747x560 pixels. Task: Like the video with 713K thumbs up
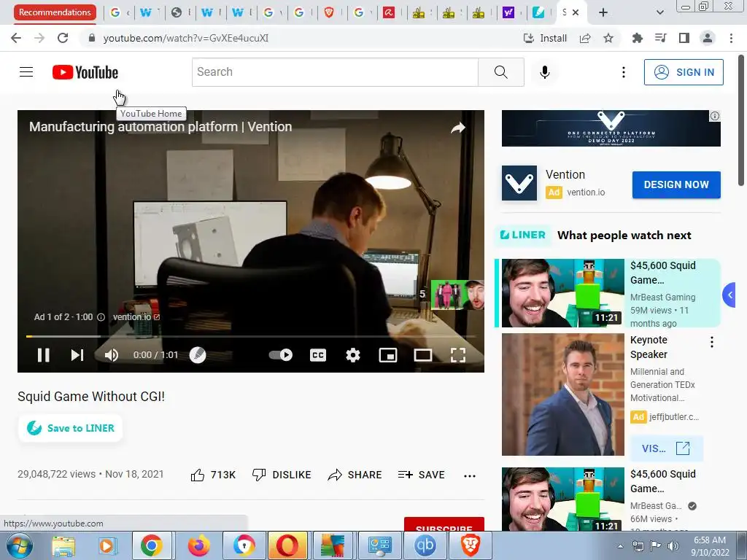(x=213, y=475)
